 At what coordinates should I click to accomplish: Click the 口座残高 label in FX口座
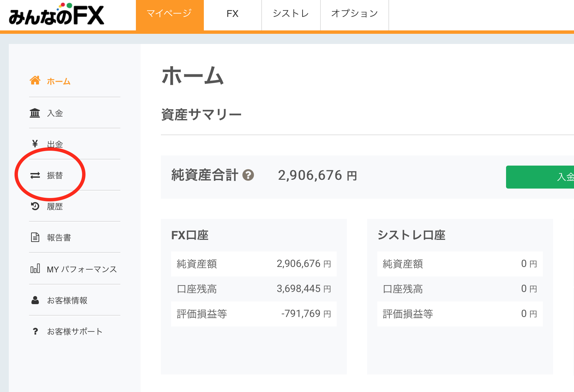(197, 289)
